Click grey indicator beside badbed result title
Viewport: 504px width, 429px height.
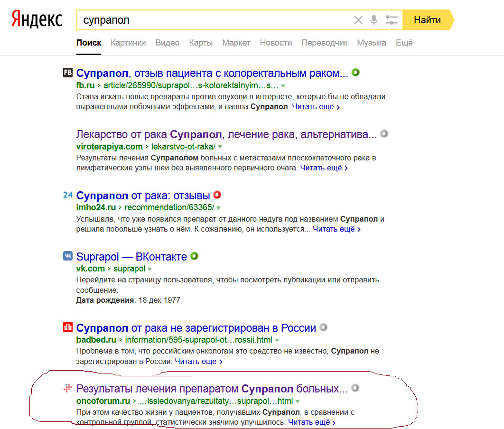point(323,327)
